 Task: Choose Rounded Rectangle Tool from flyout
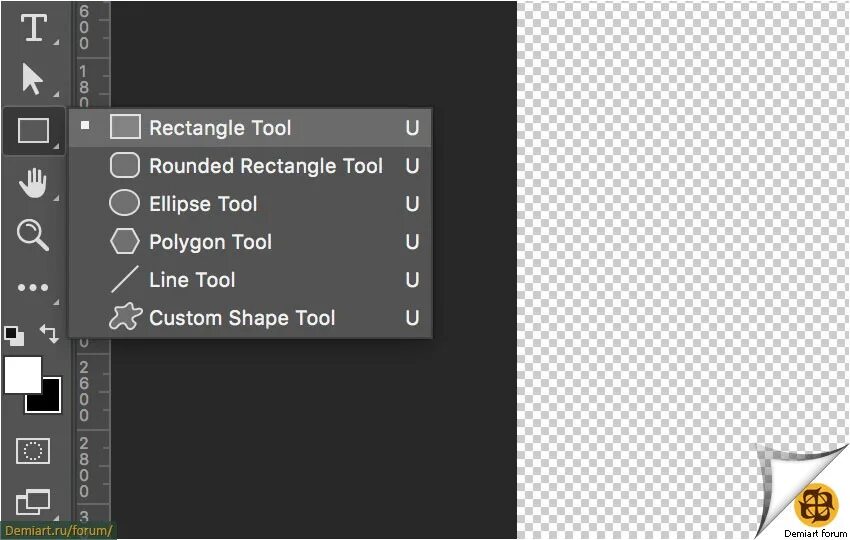(265, 166)
